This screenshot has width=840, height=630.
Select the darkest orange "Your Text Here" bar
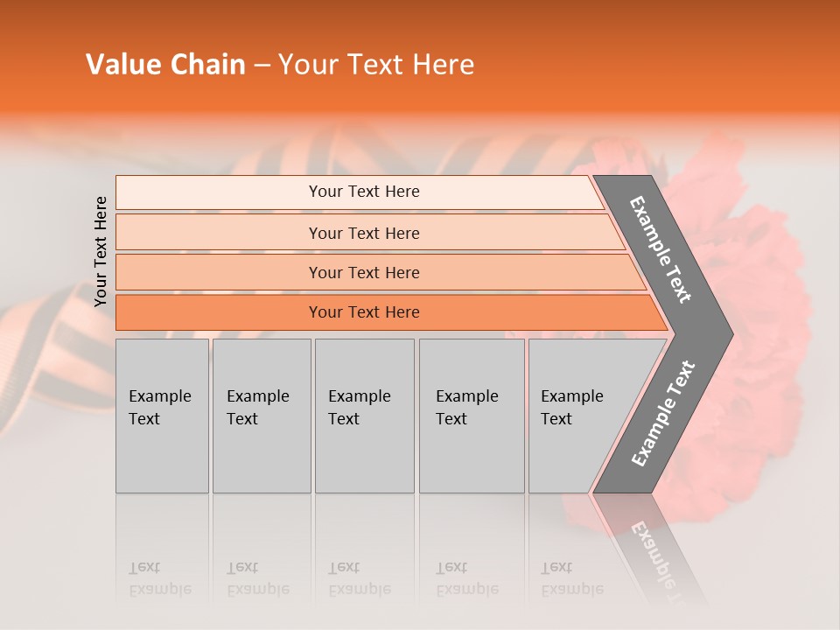pos(364,312)
